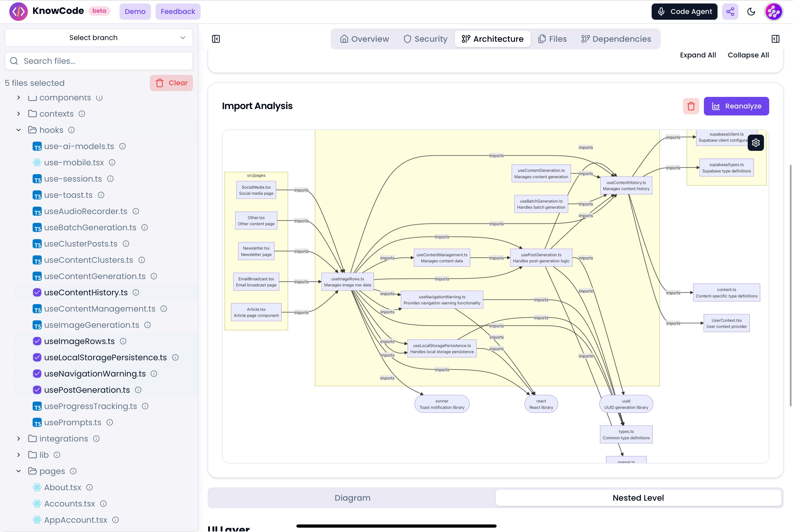Uncheck useNavigationWarning.ts checkbox
Image resolution: width=793 pixels, height=532 pixels.
[x=37, y=374]
